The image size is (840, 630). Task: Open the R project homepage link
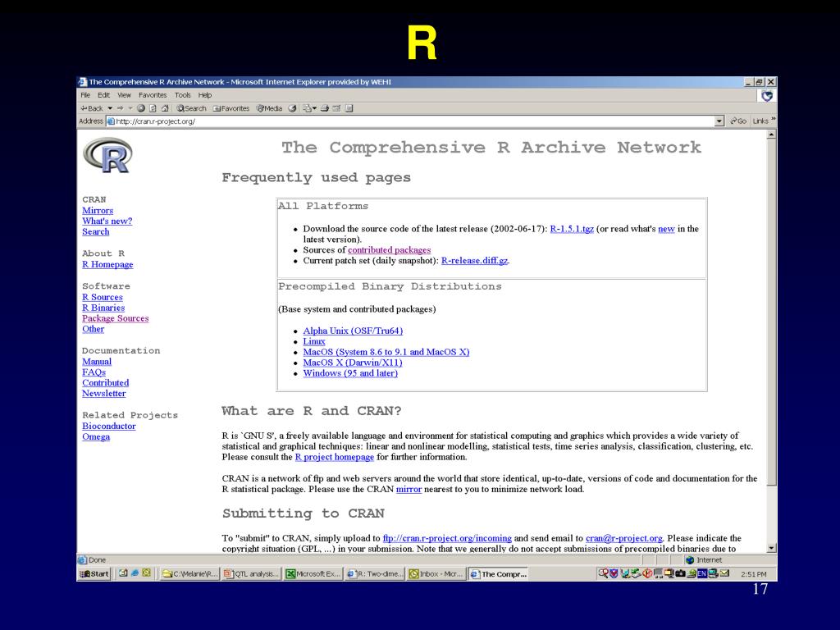pos(335,457)
